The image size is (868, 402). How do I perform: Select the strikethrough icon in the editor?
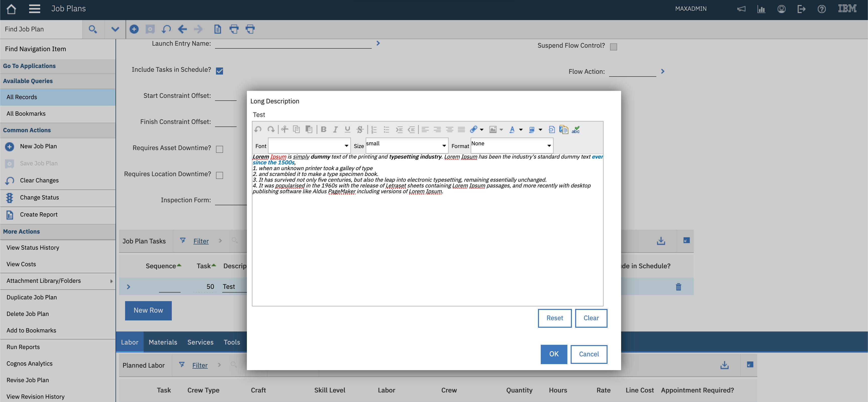coord(360,129)
